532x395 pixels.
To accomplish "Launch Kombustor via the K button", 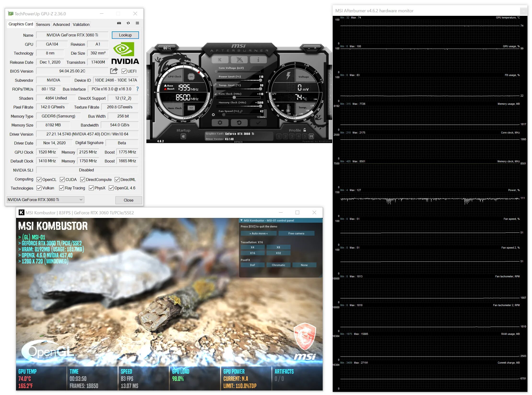I will pos(220,60).
